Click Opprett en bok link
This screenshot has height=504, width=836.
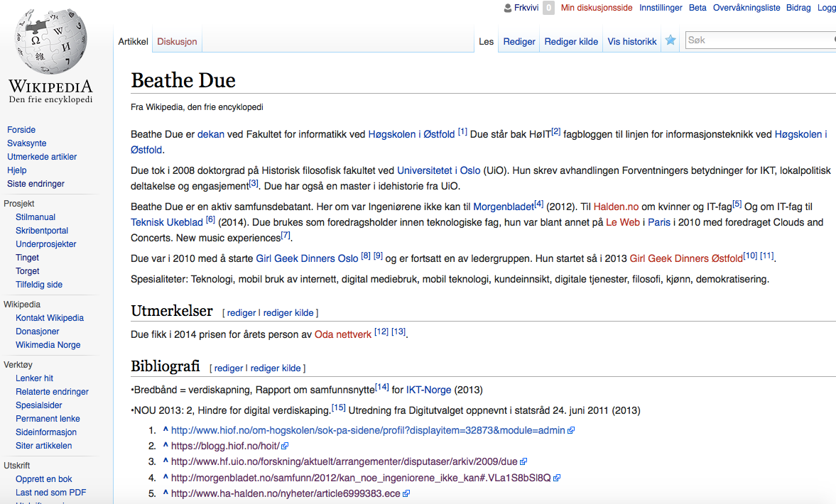pos(44,479)
